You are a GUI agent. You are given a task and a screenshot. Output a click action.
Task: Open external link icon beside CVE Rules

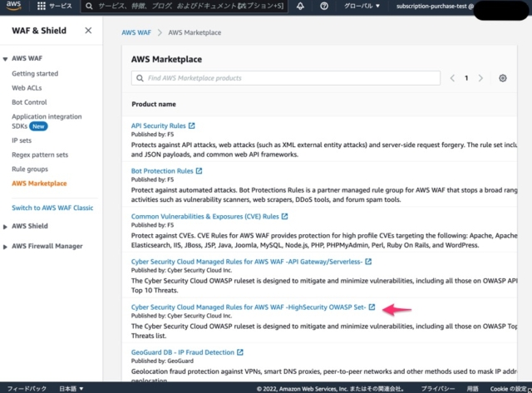tap(284, 216)
